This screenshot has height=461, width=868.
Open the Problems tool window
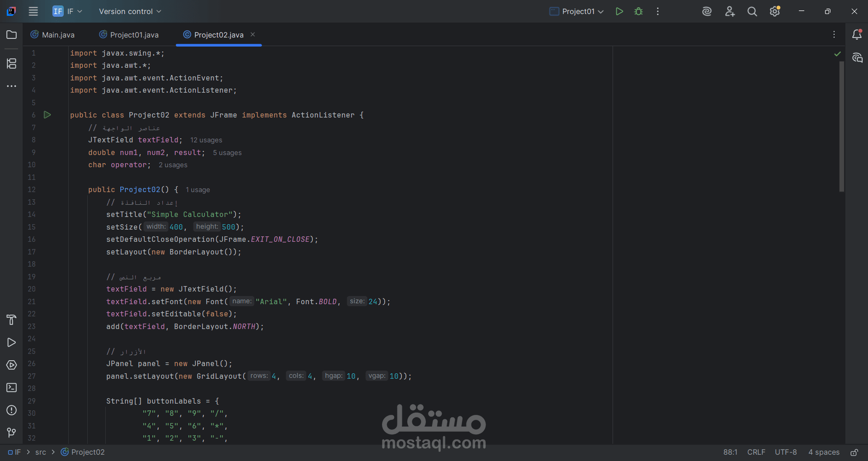(x=12, y=410)
